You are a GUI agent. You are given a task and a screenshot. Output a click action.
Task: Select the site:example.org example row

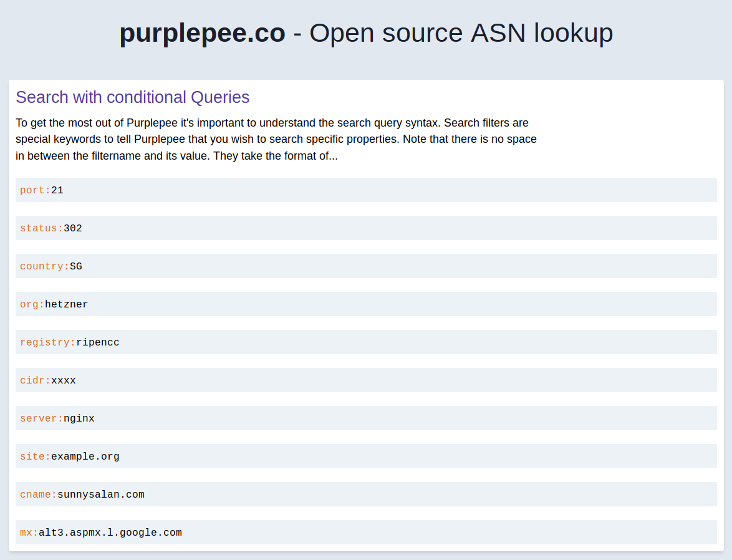coord(366,456)
